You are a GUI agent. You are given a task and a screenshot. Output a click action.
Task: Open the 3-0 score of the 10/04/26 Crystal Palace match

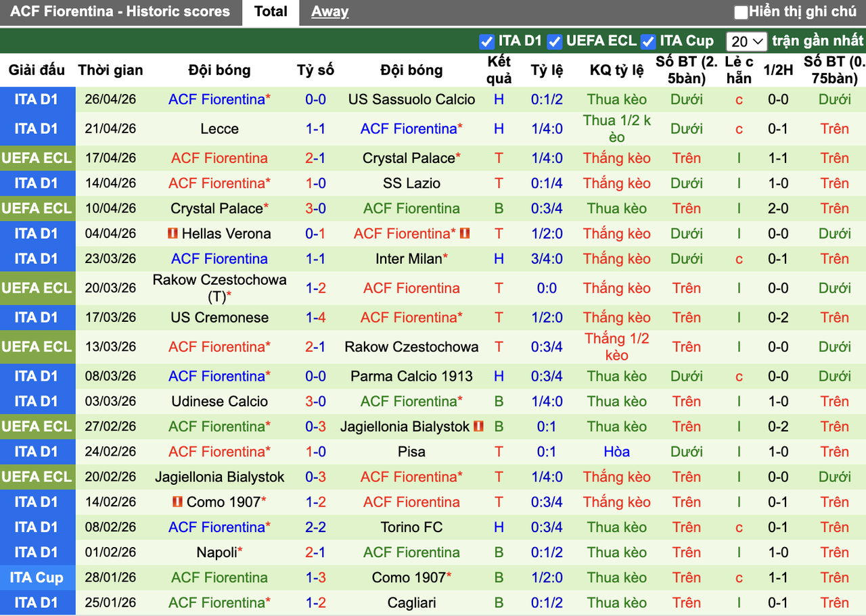pyautogui.click(x=315, y=208)
